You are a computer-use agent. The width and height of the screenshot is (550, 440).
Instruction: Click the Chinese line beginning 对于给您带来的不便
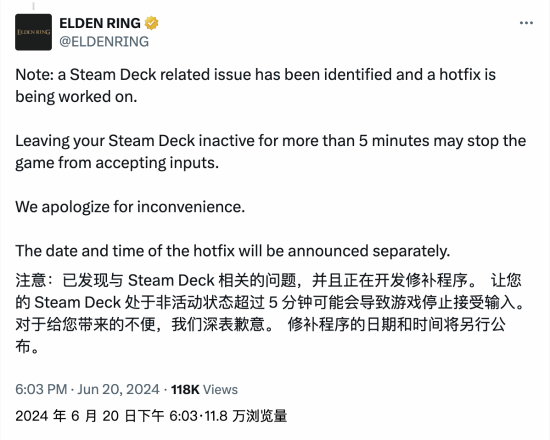(260, 325)
